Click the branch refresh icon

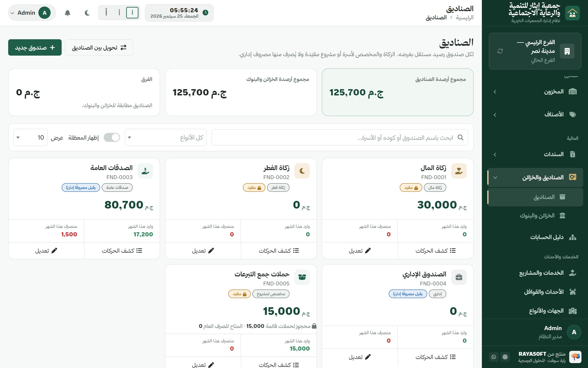500,51
